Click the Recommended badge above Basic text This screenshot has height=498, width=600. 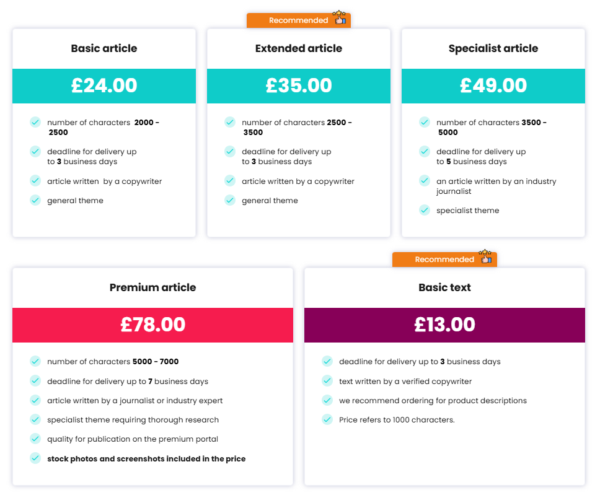pos(443,259)
